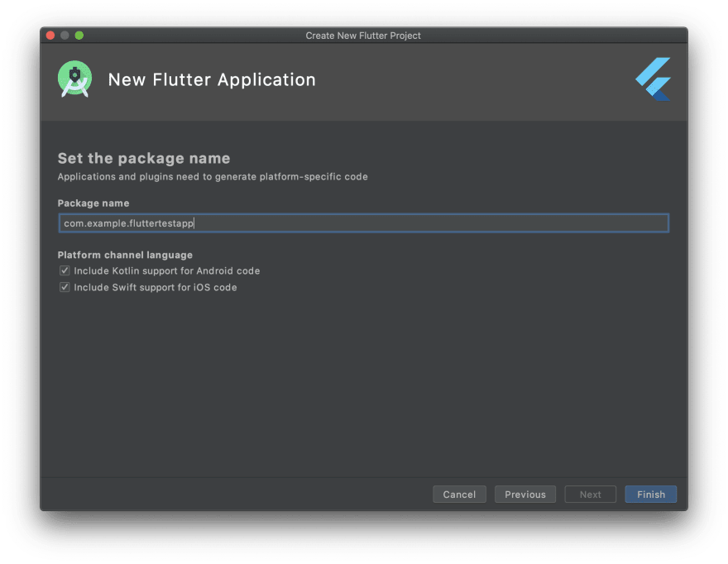
Task: Click the green zoom window button
Action: (x=79, y=36)
